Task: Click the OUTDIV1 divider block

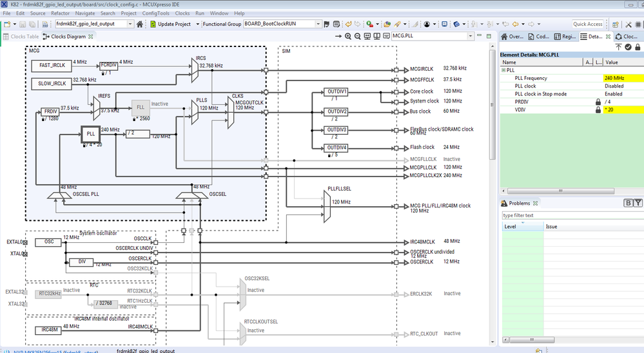Action: click(337, 91)
